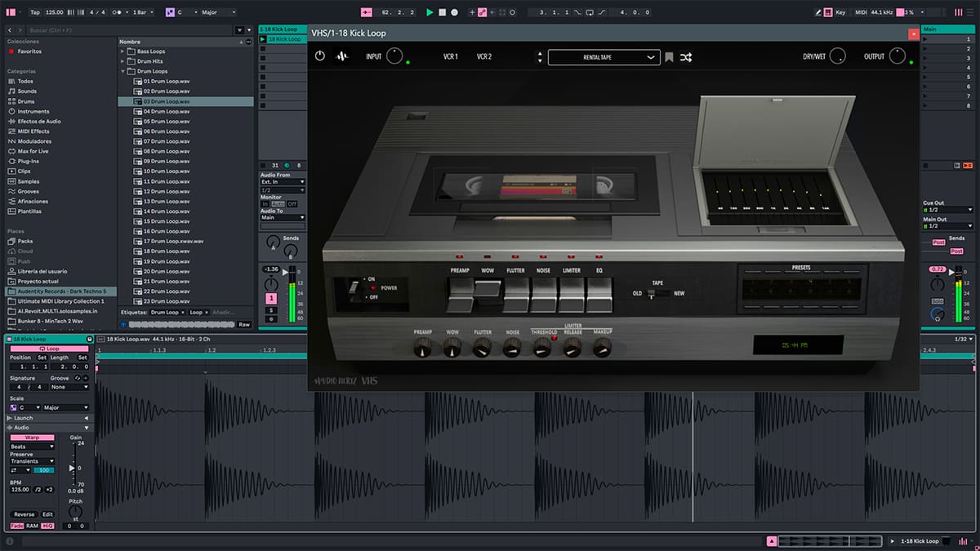
Task: Click the MAKEUP limiter knob
Action: click(602, 349)
